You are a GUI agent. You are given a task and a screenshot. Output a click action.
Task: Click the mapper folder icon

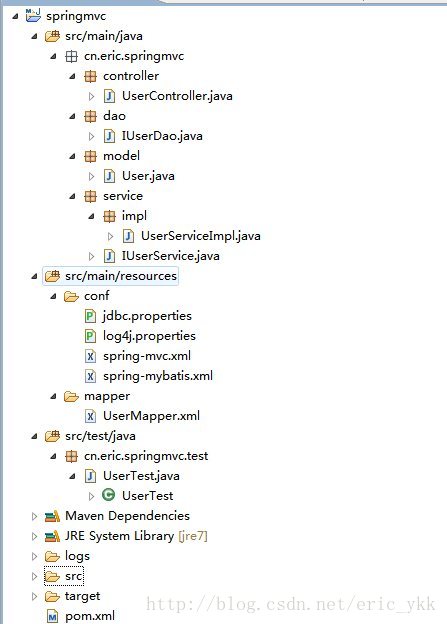[71, 396]
